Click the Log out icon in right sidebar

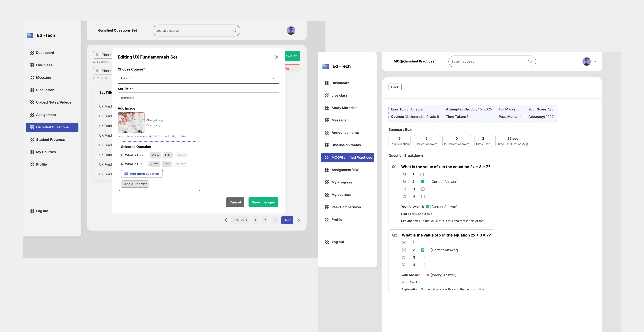coord(327,242)
